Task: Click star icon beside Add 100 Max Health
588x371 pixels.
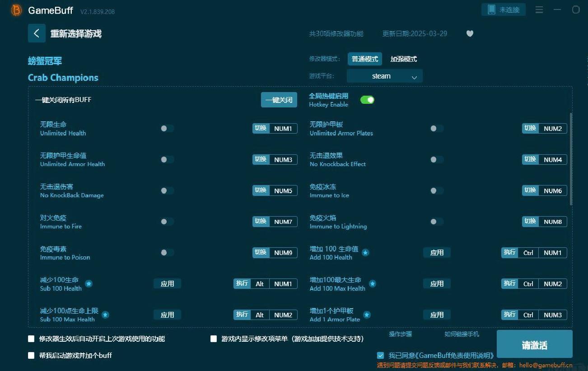Action: click(x=373, y=284)
